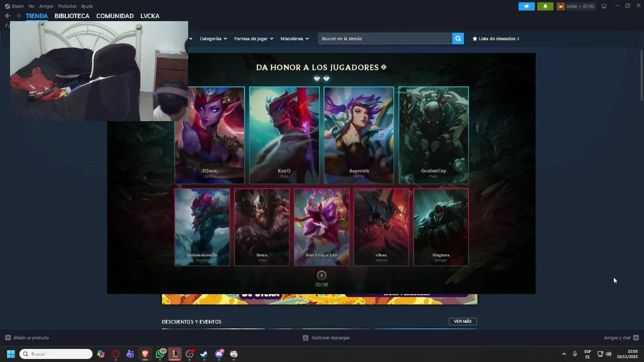Go forward with Steam navigation arrow
This screenshot has width=644, height=362.
[18, 16]
